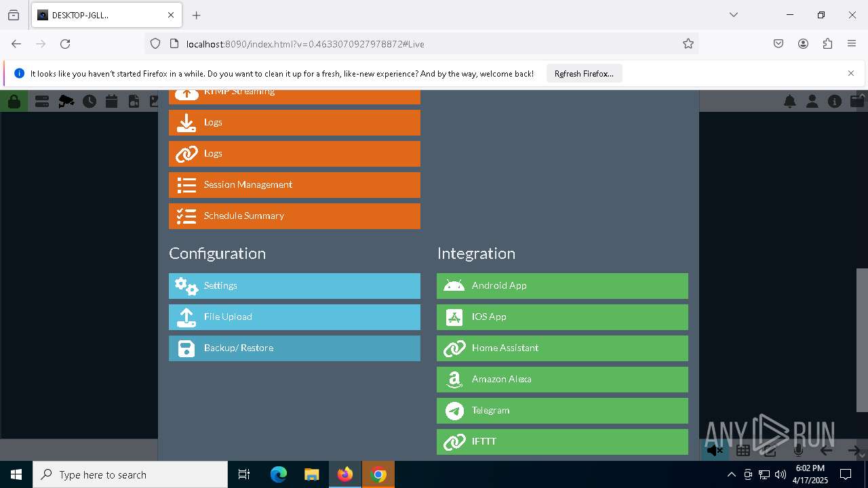Open the info icon in app toolbar
This screenshot has width=868, height=488.
click(x=835, y=102)
